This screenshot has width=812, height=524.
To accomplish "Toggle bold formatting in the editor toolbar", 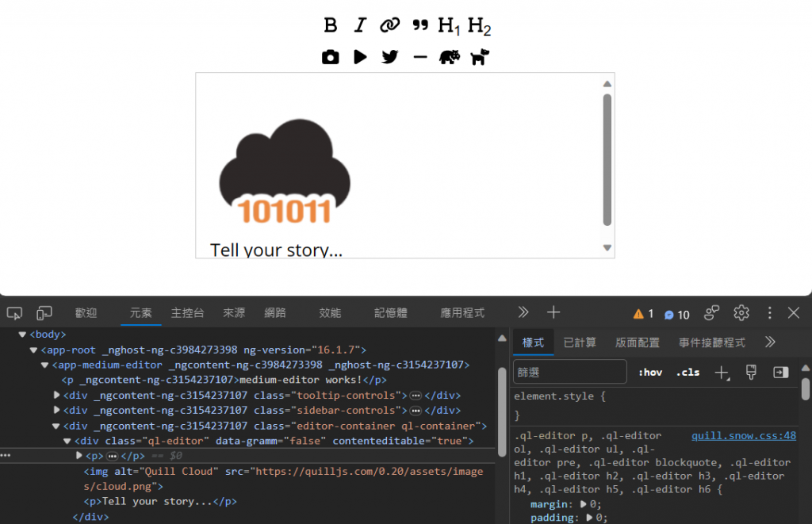I will pos(331,25).
